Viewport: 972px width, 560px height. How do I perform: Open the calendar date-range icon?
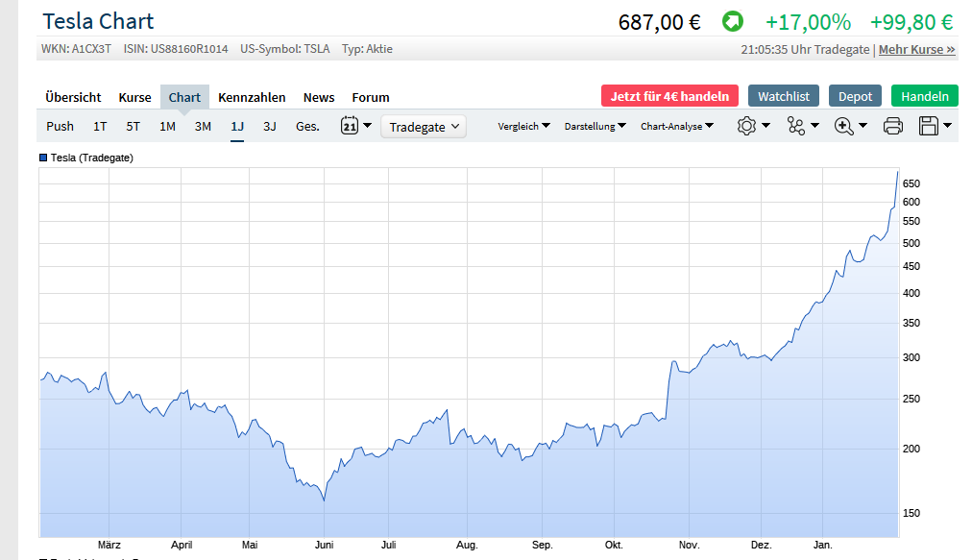point(350,125)
